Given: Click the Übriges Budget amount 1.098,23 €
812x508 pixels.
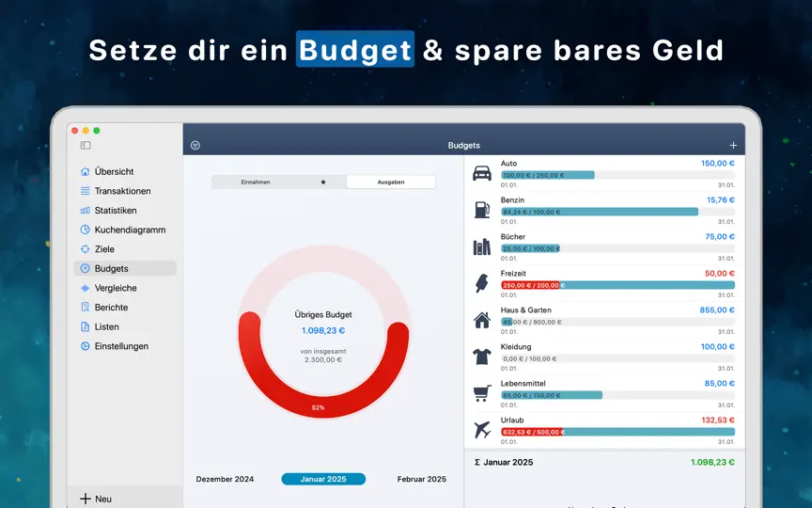Looking at the screenshot, I should coord(323,330).
